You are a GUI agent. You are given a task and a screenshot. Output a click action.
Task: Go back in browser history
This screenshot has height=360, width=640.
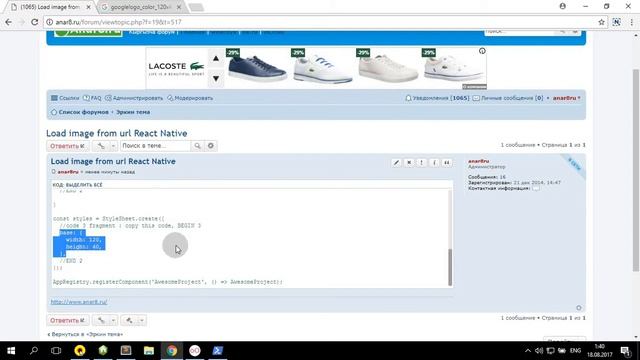[x=9, y=22]
